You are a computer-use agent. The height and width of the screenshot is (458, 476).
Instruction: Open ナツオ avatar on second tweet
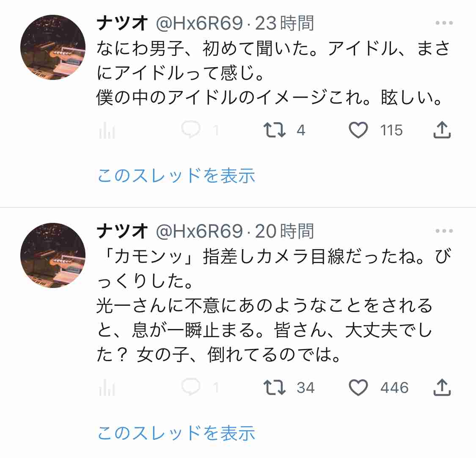(x=53, y=255)
